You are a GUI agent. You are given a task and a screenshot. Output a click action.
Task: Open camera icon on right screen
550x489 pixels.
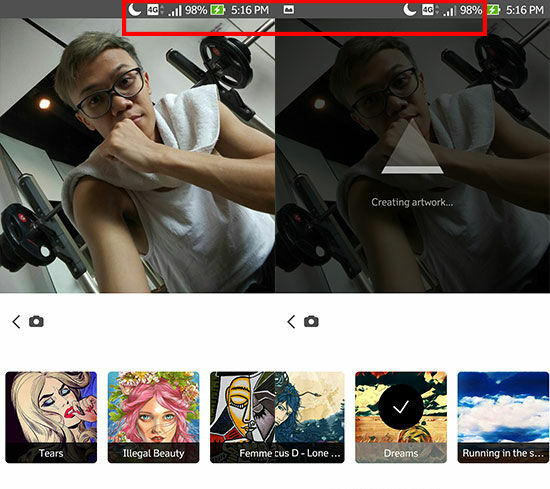pos(311,321)
